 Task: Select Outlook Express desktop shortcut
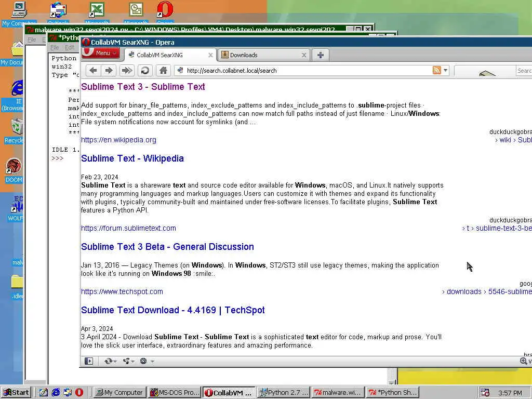pyautogui.click(x=58, y=13)
